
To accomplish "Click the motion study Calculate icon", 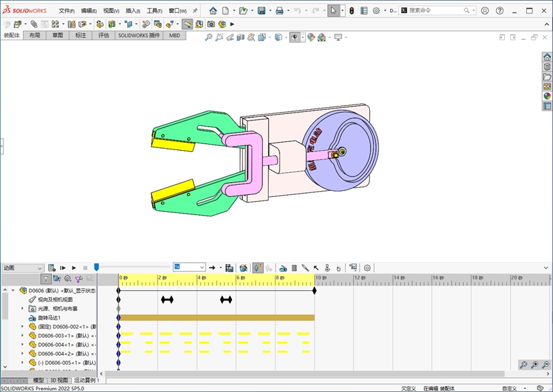I will [x=52, y=267].
